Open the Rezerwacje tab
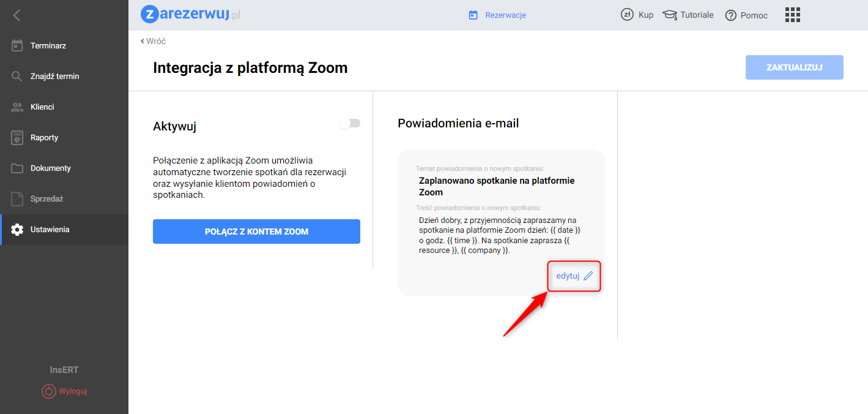Viewport: 868px width, 414px height. coord(498,15)
